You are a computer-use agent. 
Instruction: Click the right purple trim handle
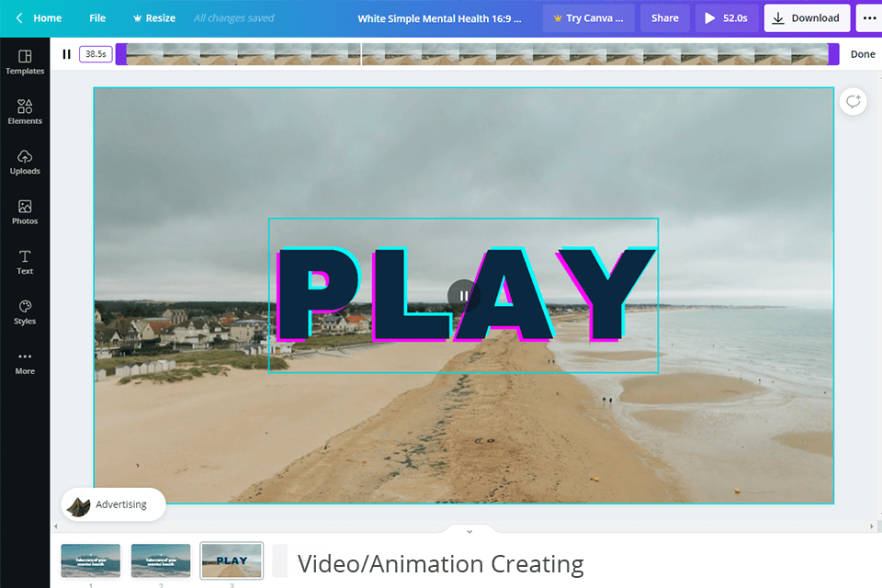(833, 54)
